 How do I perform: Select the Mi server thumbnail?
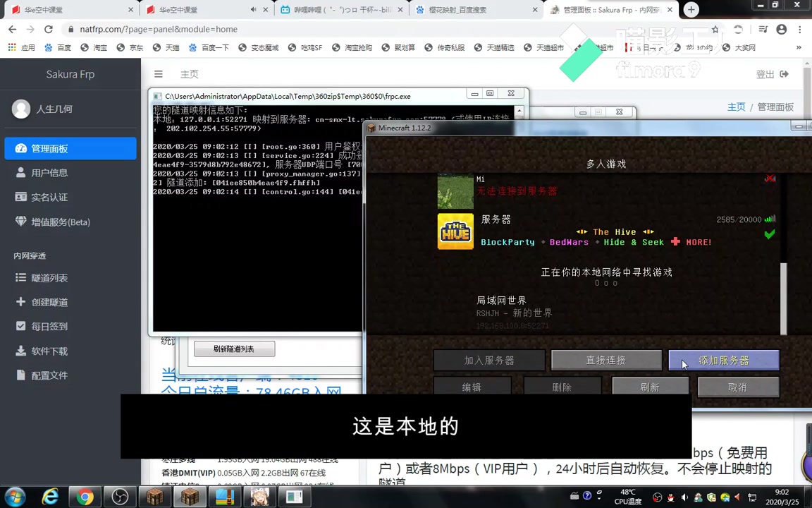point(455,191)
